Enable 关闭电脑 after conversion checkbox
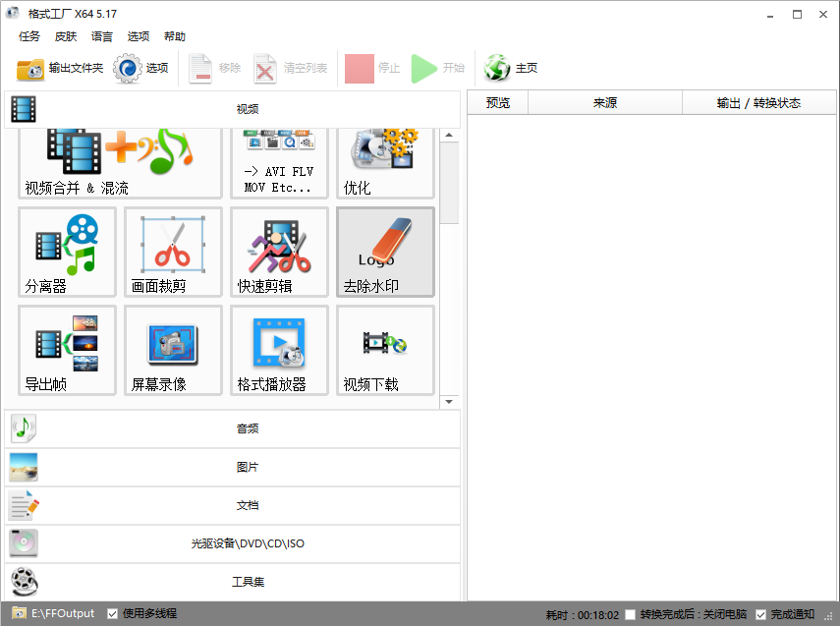The image size is (840, 626). pyautogui.click(x=631, y=614)
